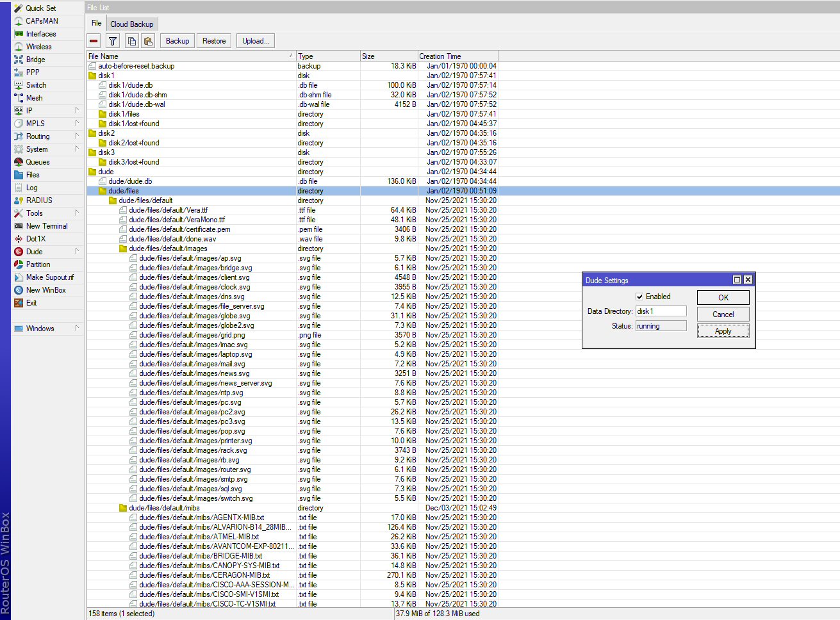Click the copy icon in the File List toolbar
The width and height of the screenshot is (840, 620).
[132, 41]
